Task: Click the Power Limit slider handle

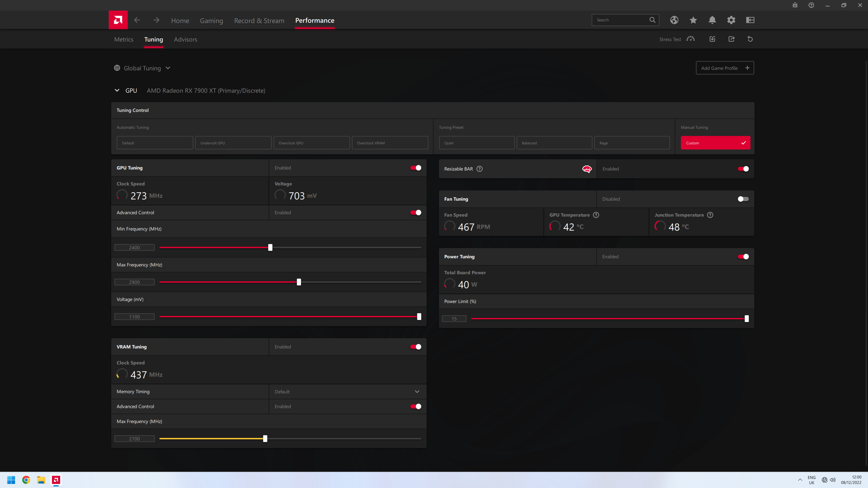Action: pos(746,319)
